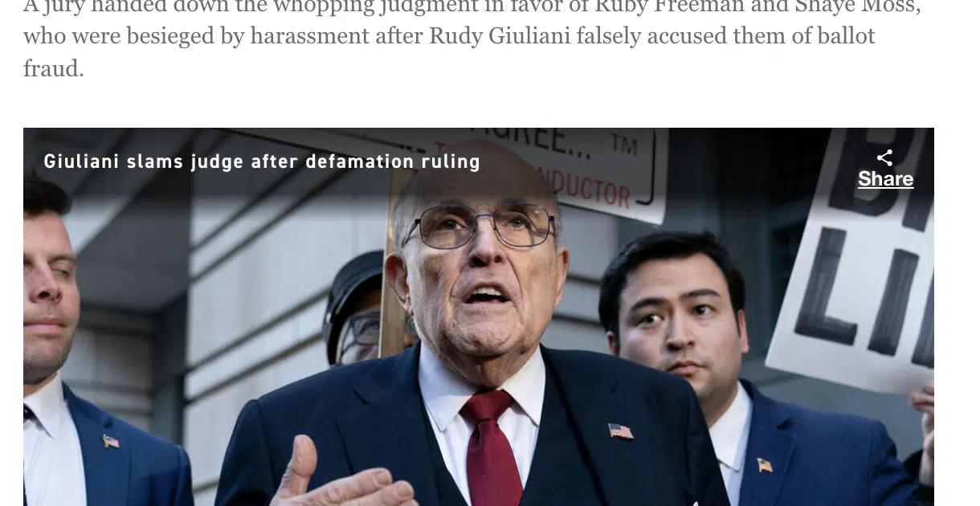Click the video title about the defamation ruling
The image size is (980, 506).
point(262,161)
